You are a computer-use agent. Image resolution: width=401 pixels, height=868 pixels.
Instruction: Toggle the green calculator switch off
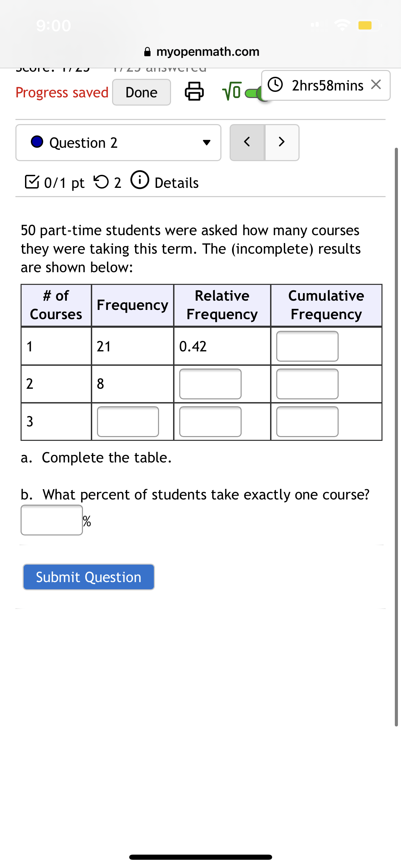(x=254, y=93)
